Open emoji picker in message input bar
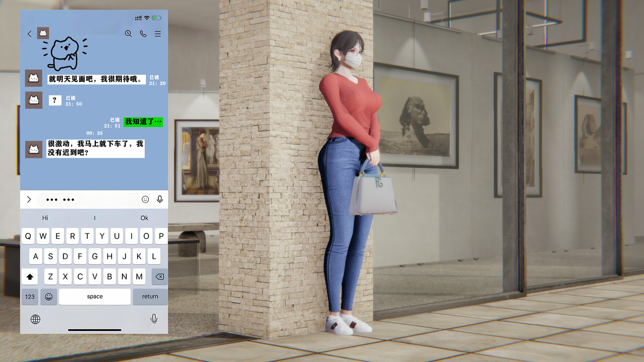644x362 pixels. point(145,199)
